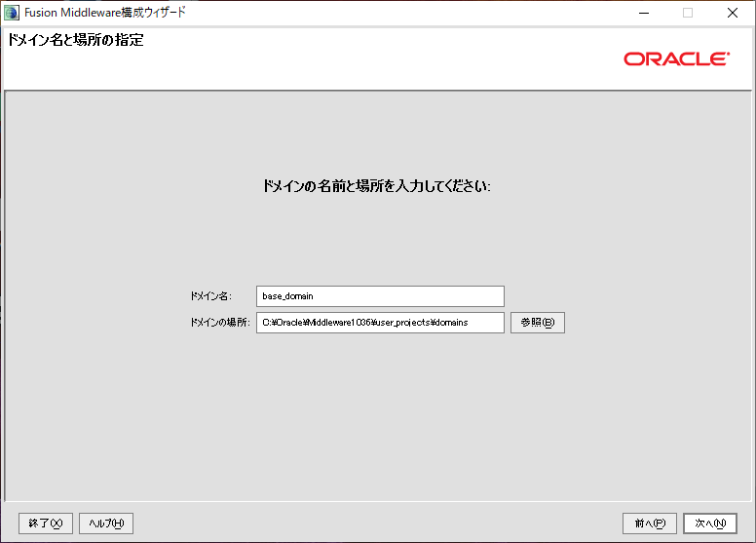Exit the wizard with 終了(X) button
756x543 pixels.
click(46, 524)
